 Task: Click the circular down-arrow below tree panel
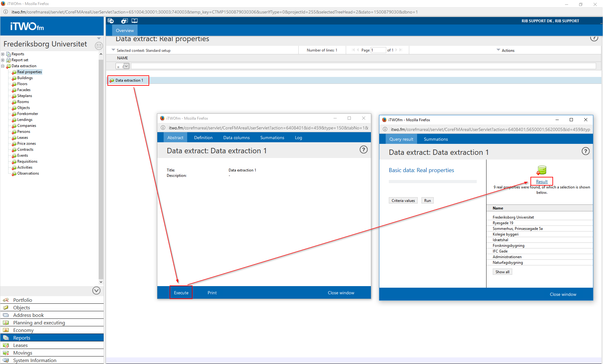(96, 291)
